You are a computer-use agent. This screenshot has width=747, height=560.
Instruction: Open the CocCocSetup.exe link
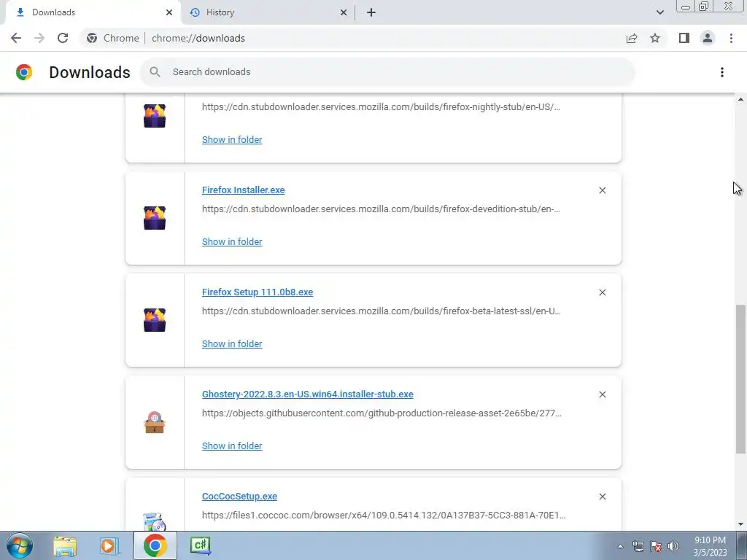click(x=239, y=496)
